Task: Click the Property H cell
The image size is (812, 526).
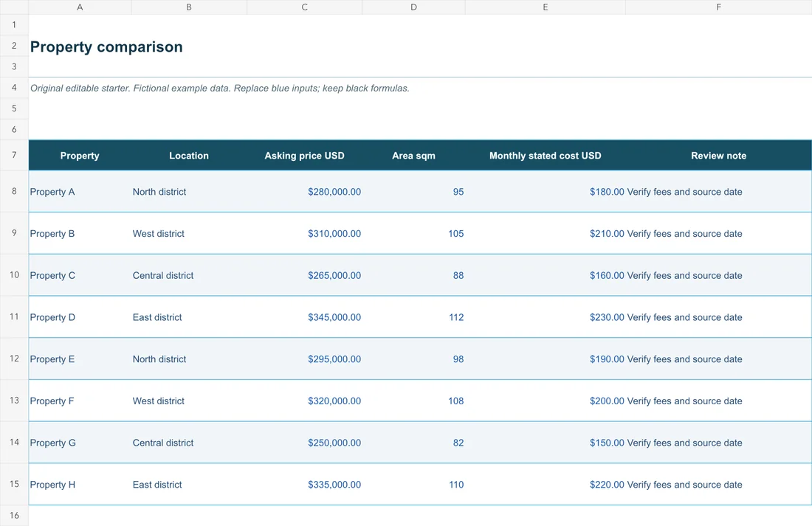Action: coord(80,485)
